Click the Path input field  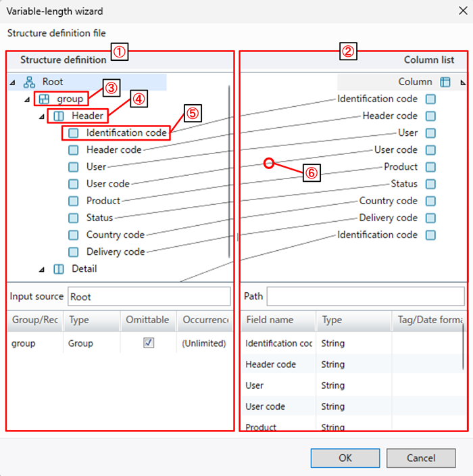[366, 296]
